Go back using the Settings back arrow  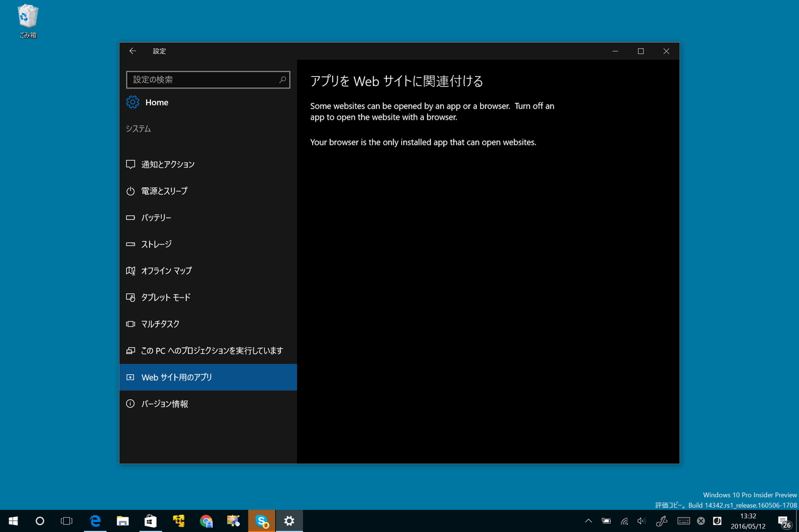(x=132, y=51)
